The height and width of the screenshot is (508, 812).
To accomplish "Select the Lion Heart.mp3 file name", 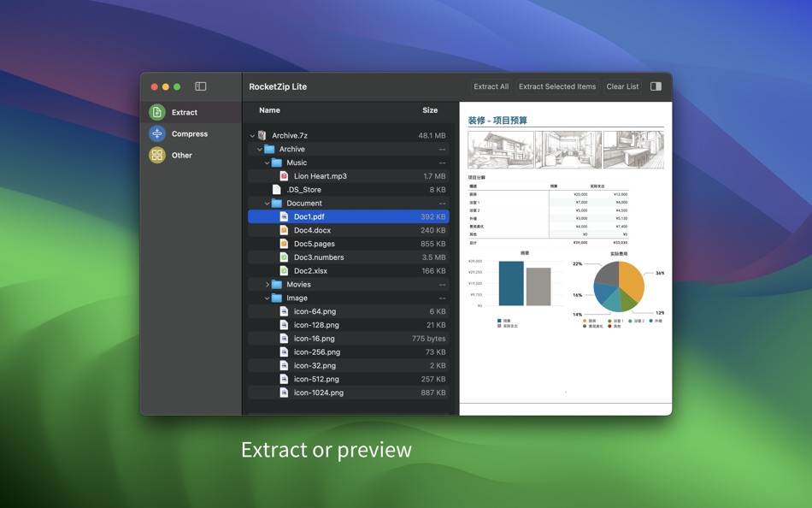I will (321, 176).
